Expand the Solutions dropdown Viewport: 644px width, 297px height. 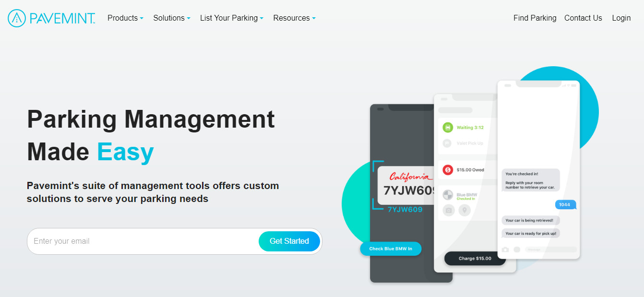click(x=172, y=18)
